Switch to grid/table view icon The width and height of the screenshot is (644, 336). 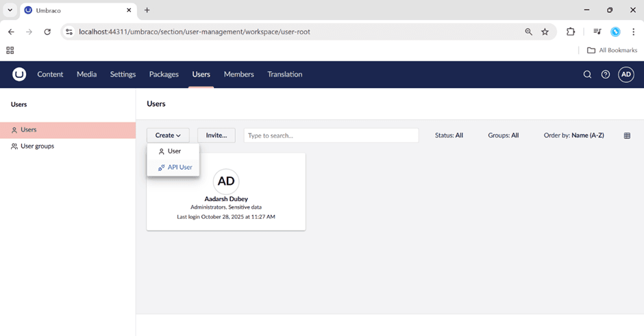(627, 135)
